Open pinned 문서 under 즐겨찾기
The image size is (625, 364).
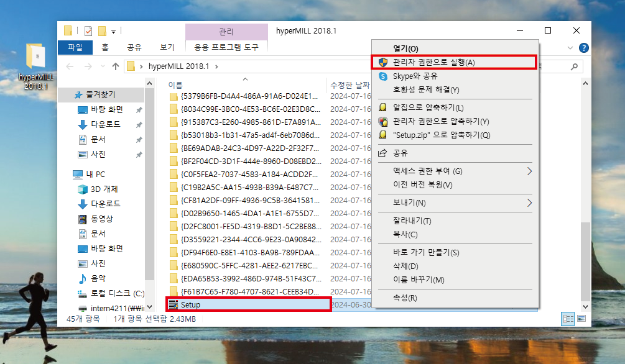98,139
